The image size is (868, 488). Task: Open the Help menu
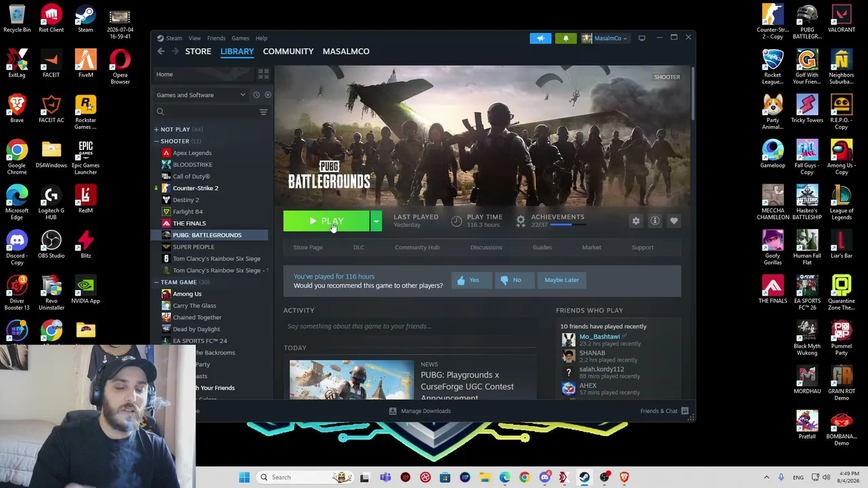(261, 38)
